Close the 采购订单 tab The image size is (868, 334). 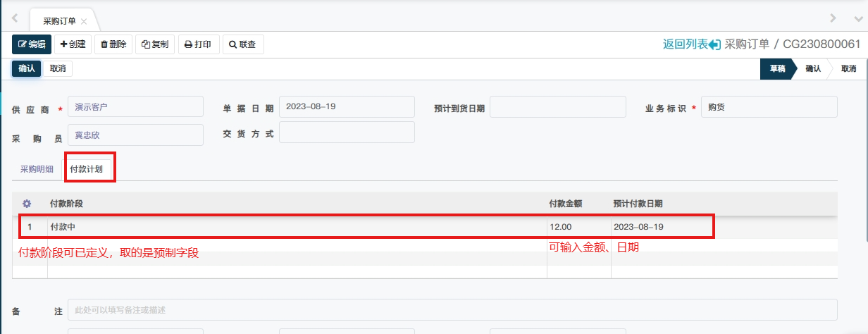84,21
